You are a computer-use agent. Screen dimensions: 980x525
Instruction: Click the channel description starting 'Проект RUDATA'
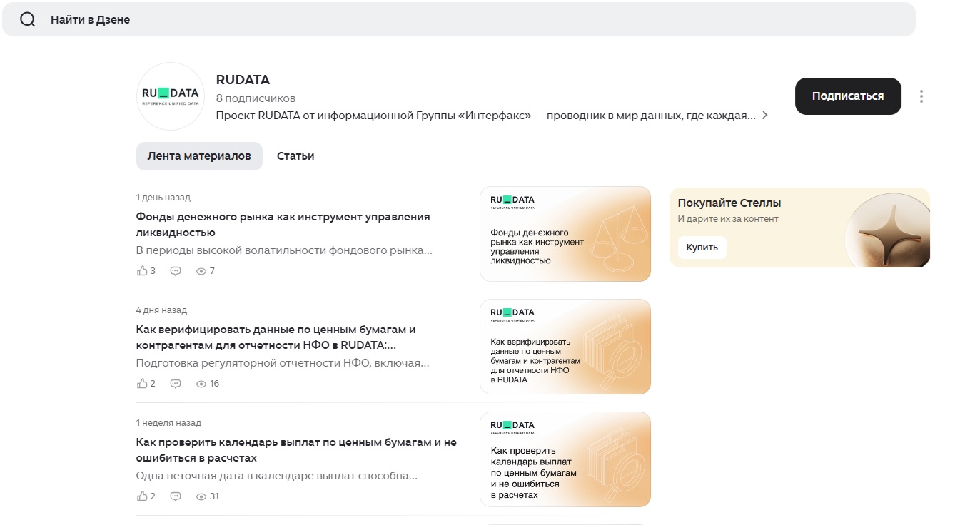click(x=485, y=116)
